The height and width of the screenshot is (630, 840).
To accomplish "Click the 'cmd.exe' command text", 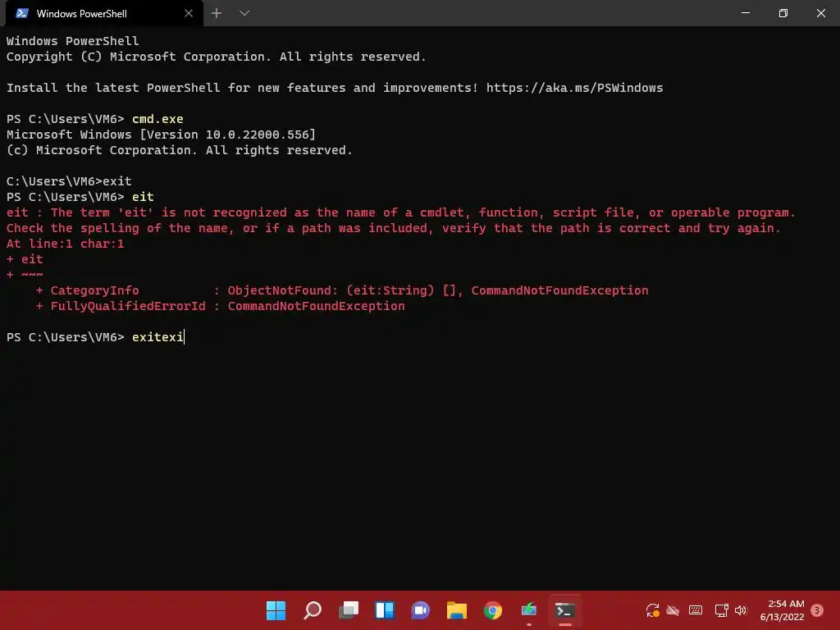I will [x=157, y=119].
